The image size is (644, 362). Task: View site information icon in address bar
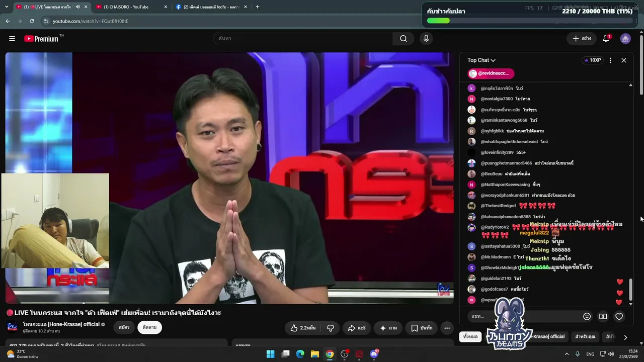[x=46, y=21]
